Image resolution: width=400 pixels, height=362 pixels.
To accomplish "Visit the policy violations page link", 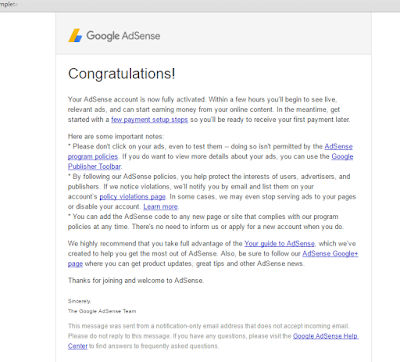I will coord(132,197).
